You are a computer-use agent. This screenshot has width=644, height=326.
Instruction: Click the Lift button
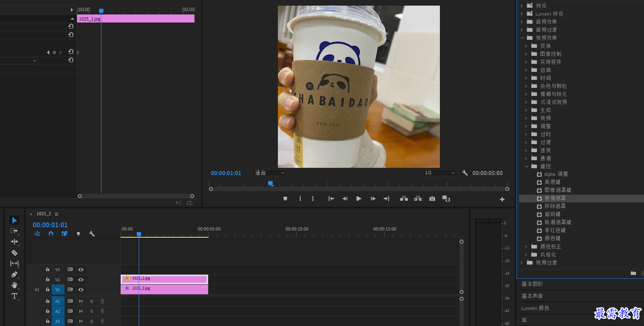[404, 199]
